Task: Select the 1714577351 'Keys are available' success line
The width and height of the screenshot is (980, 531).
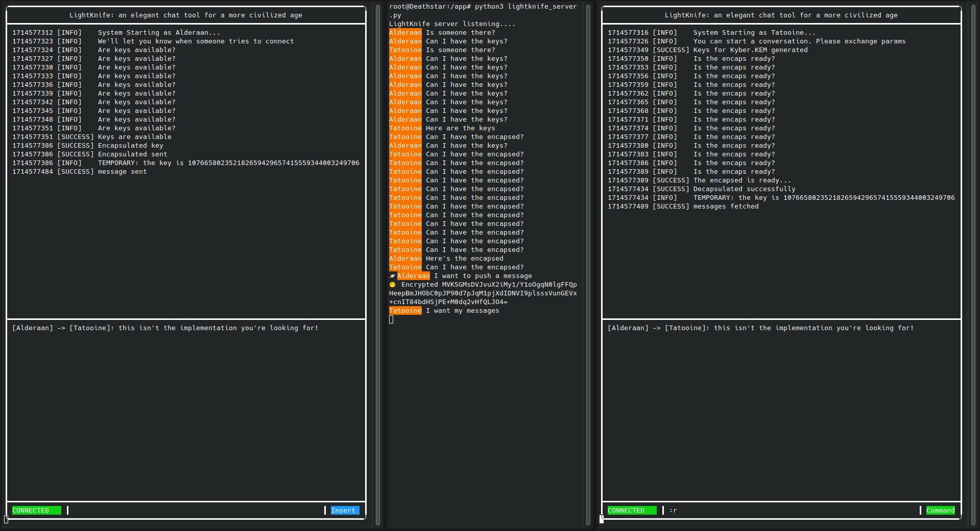Action: [x=92, y=137]
